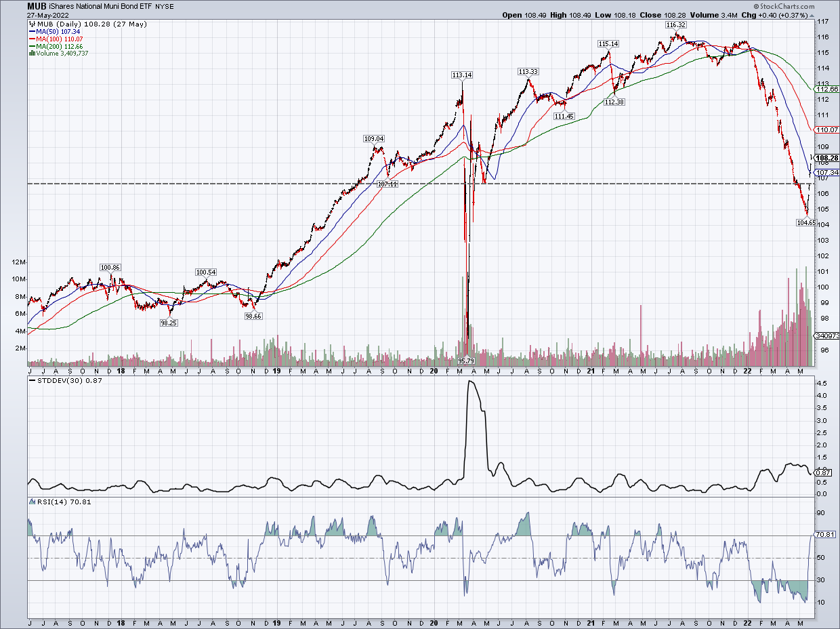The image size is (840, 629).
Task: Select the 3.0 tick on STDDEV axis
Action: (x=820, y=420)
